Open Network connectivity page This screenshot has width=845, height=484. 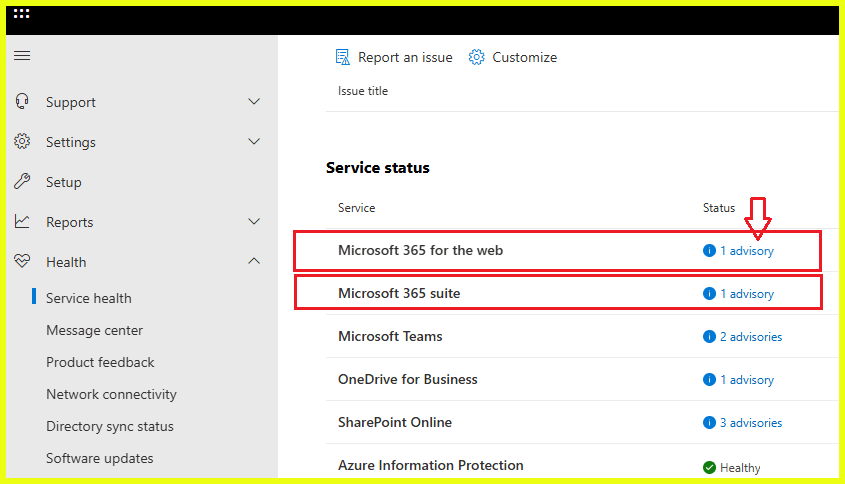[112, 394]
